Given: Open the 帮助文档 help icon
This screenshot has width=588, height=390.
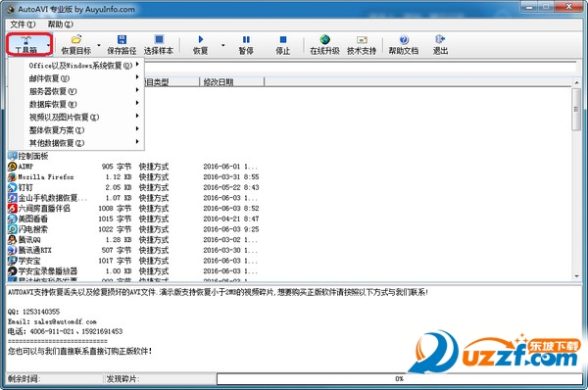Looking at the screenshot, I should (x=404, y=39).
